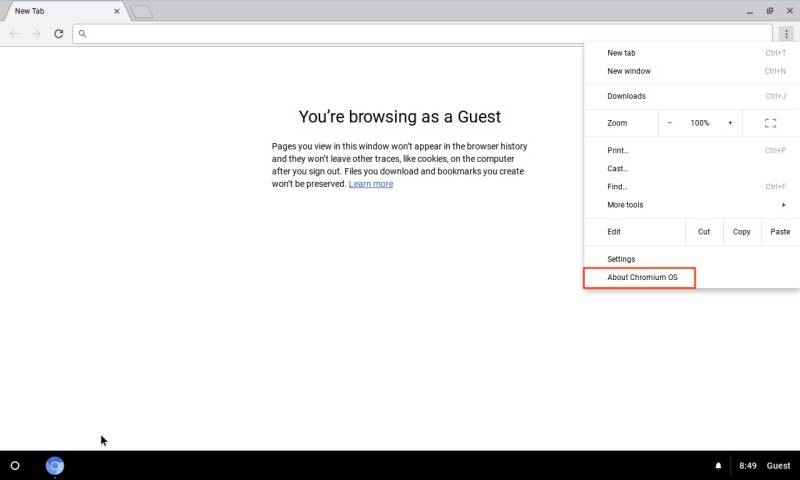This screenshot has width=800, height=480.
Task: Close the New Tab tab
Action: point(117,11)
